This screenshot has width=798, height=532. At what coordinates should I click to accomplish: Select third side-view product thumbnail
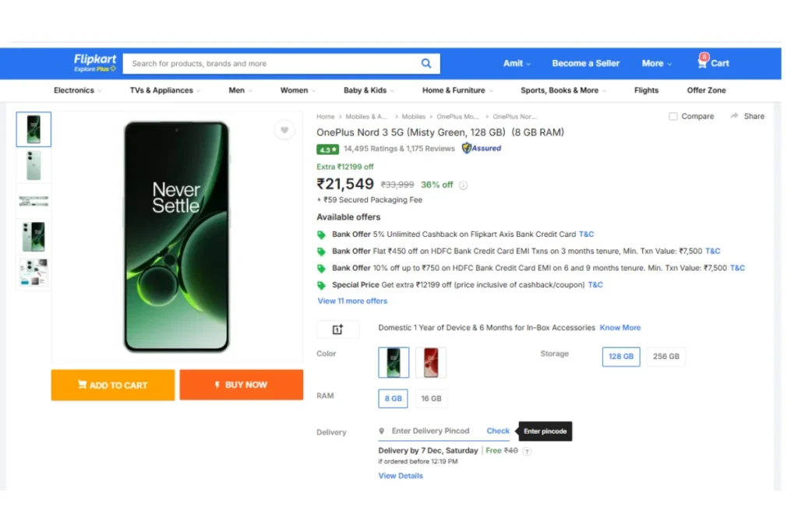[x=34, y=201]
